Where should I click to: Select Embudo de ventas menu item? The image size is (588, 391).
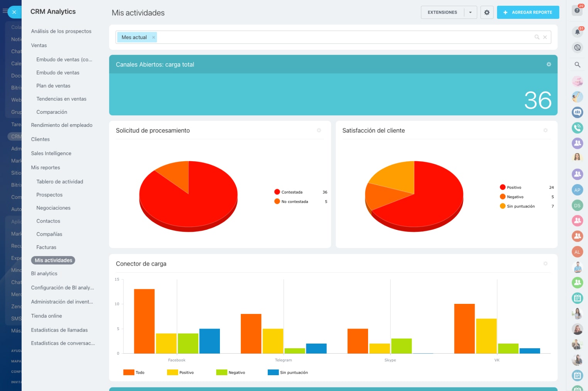[x=58, y=73]
